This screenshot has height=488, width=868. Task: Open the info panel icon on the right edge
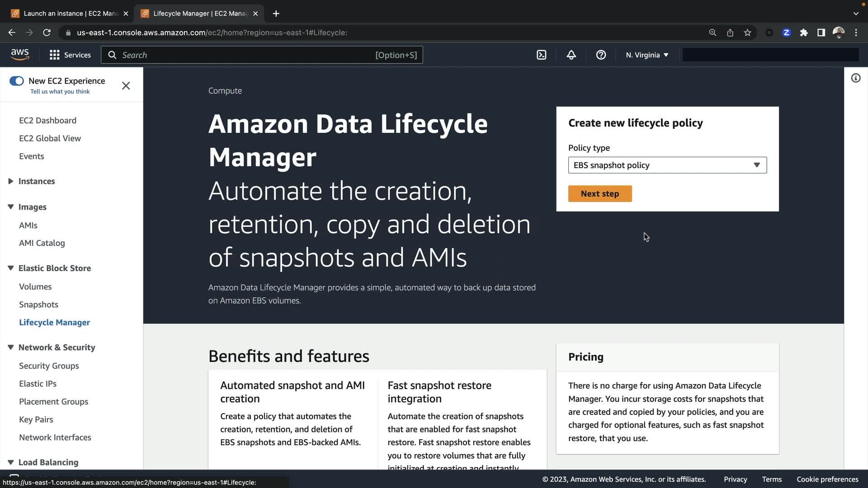(x=855, y=78)
